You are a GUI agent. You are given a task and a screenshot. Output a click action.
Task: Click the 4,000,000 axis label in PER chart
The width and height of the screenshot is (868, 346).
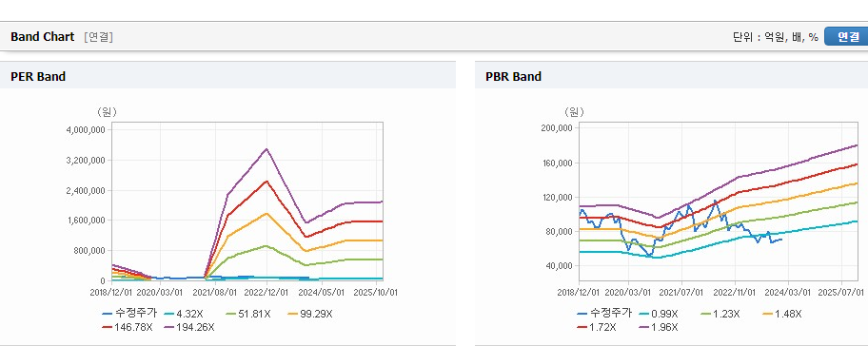click(86, 130)
